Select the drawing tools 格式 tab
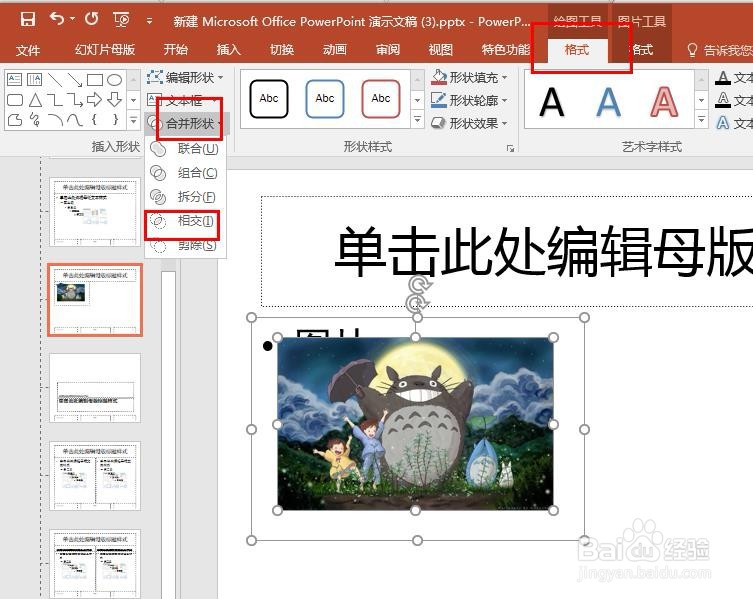753x599 pixels. 577,49
